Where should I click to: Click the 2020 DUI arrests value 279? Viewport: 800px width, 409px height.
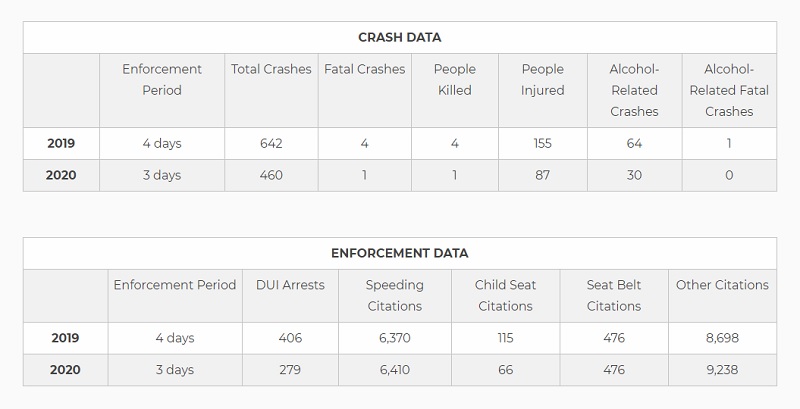tap(290, 370)
